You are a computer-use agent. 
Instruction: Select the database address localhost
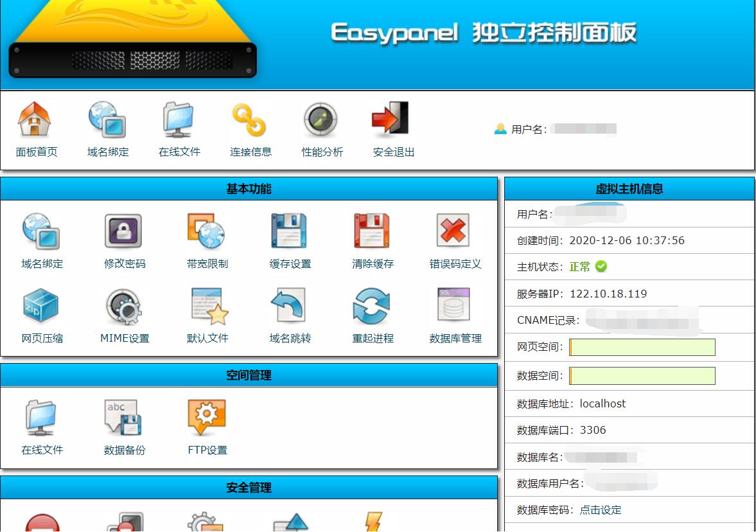click(x=602, y=403)
